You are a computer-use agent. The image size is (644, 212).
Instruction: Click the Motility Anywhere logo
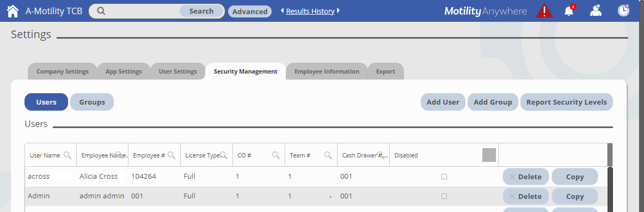[x=486, y=11]
